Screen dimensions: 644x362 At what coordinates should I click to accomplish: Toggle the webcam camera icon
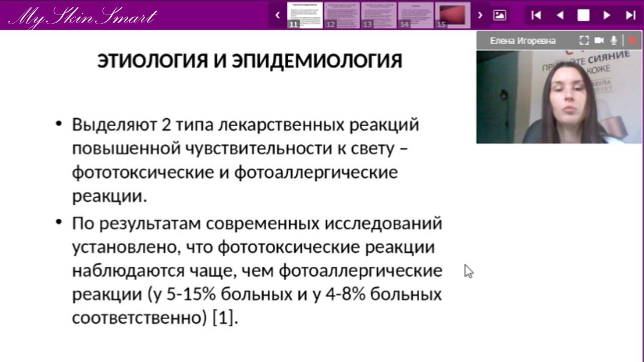599,41
